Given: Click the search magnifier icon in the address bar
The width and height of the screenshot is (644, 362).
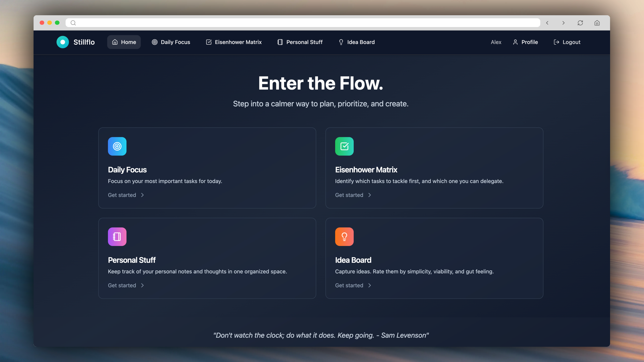Looking at the screenshot, I should coord(73,23).
